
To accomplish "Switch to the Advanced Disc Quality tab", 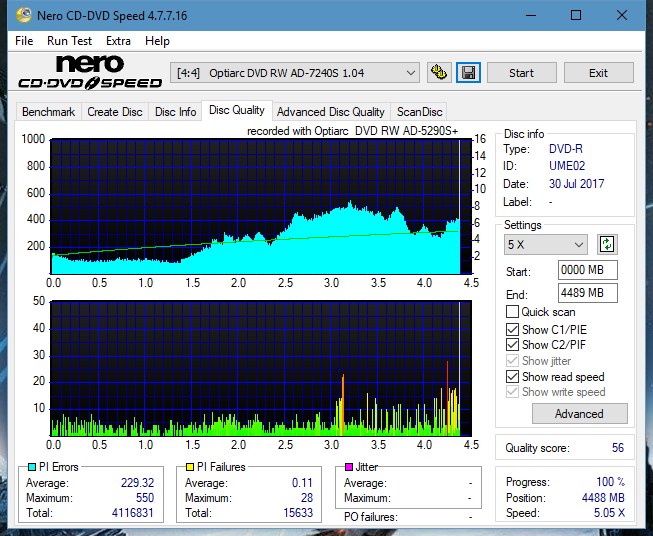I will click(331, 112).
